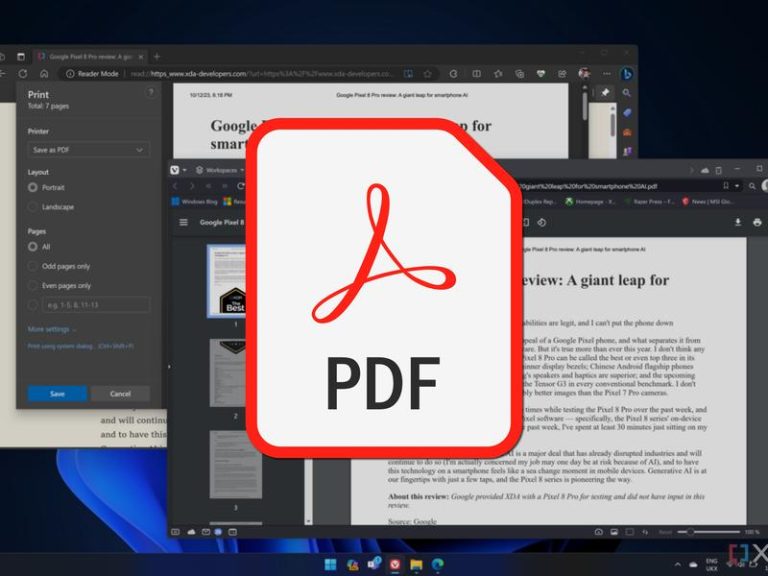The image size is (768, 576).
Task: Click the Edge address bar URL
Action: (262, 74)
